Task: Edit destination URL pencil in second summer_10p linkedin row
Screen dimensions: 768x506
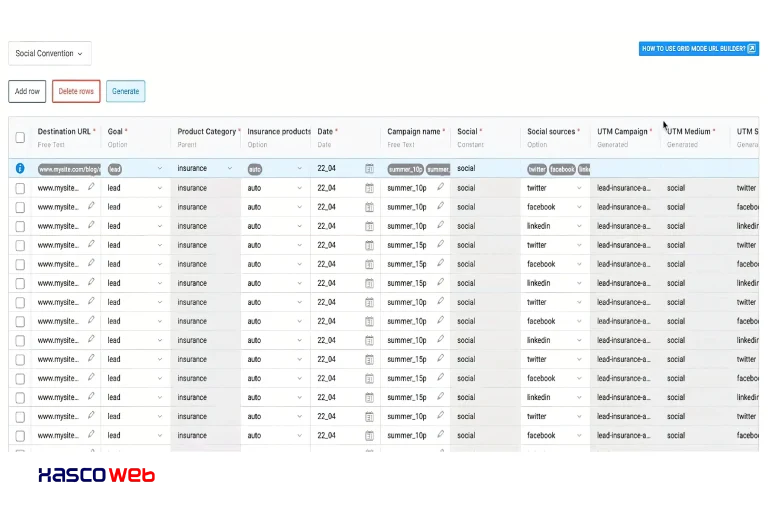Action: click(91, 339)
